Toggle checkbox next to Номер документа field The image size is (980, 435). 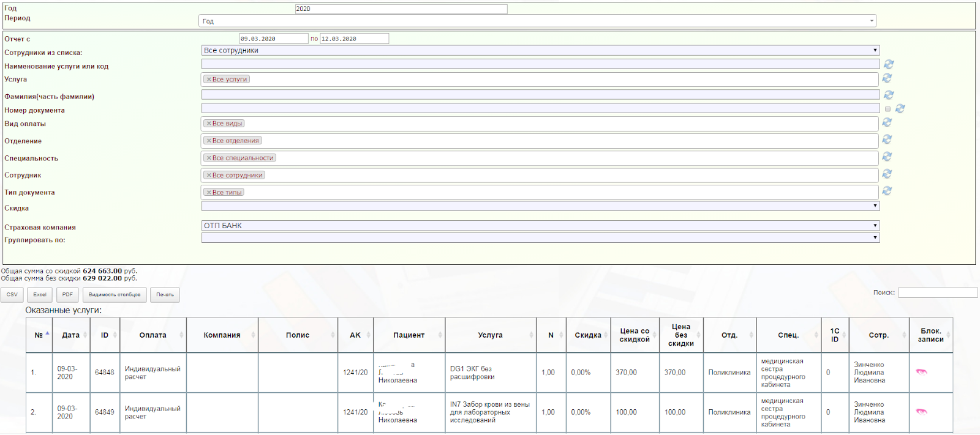point(888,109)
